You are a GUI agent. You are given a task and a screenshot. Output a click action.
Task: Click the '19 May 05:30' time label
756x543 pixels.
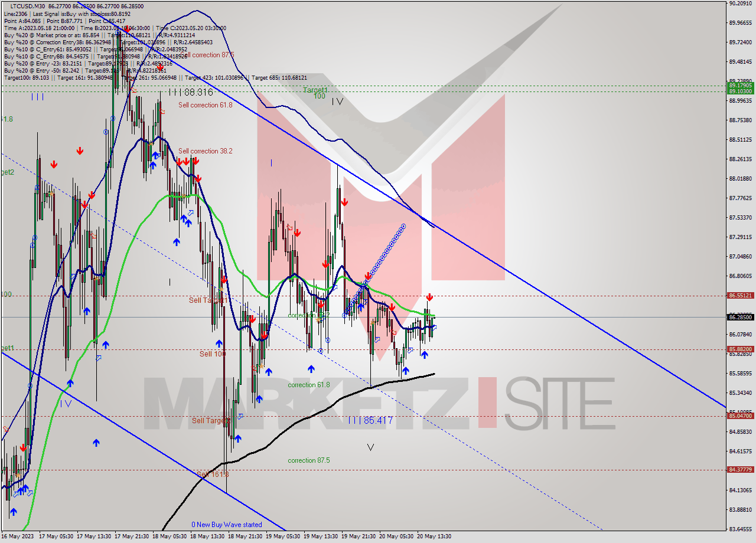point(284,537)
